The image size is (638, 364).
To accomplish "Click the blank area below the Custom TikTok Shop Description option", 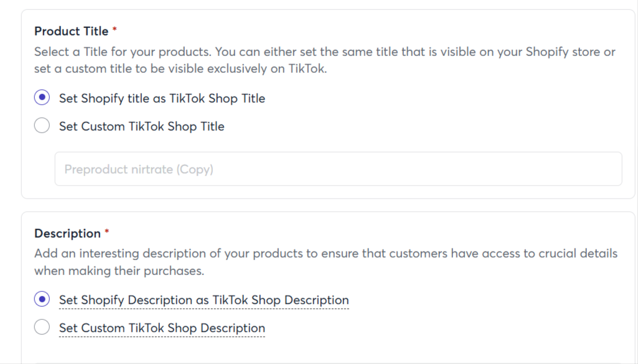I will click(x=326, y=350).
